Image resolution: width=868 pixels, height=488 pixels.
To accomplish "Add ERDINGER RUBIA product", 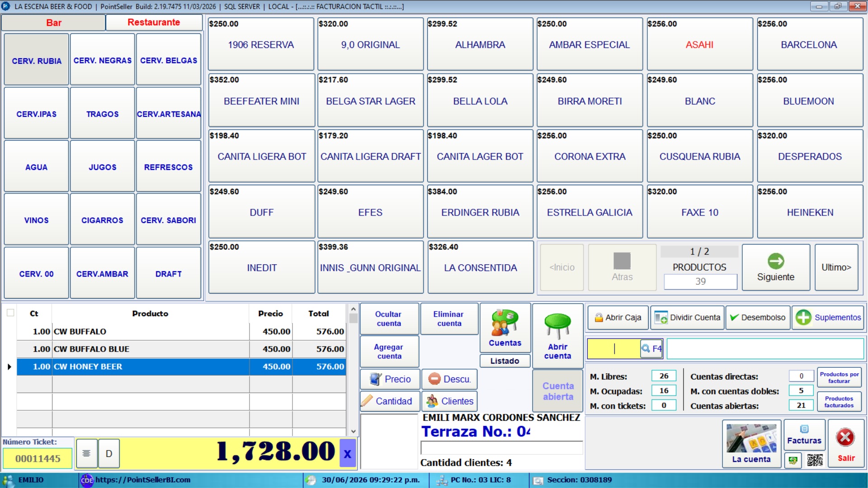I will (480, 212).
